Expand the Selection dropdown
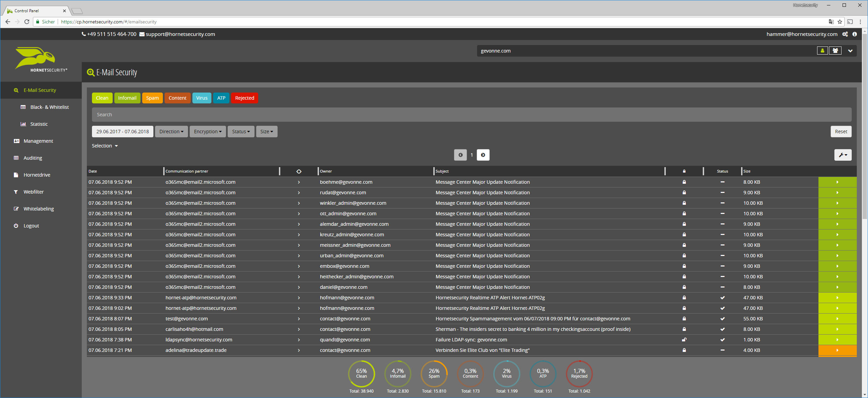The width and height of the screenshot is (868, 398). [x=105, y=146]
